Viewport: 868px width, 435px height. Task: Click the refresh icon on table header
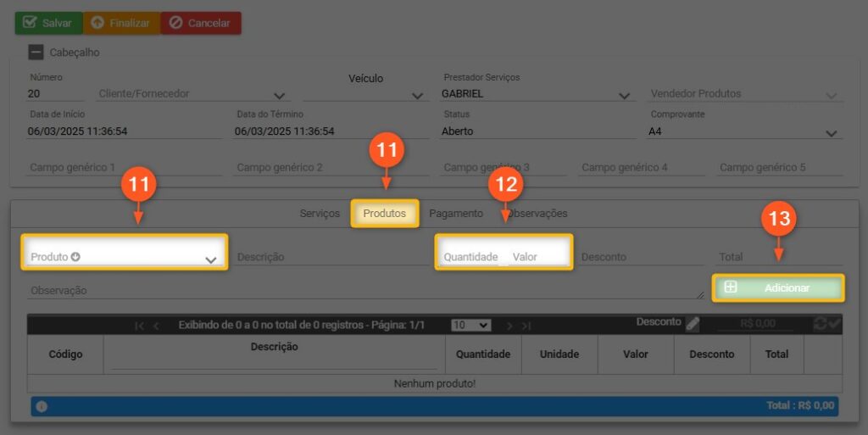click(x=820, y=324)
